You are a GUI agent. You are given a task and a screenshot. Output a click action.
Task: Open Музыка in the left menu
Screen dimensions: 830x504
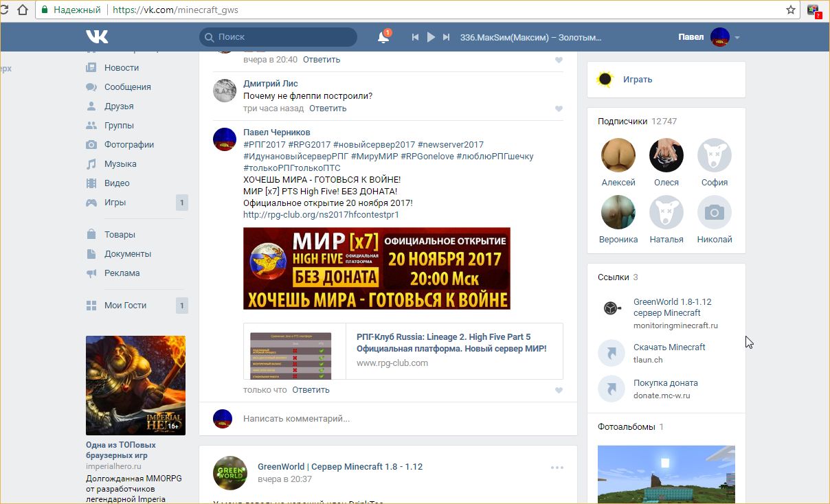(120, 164)
